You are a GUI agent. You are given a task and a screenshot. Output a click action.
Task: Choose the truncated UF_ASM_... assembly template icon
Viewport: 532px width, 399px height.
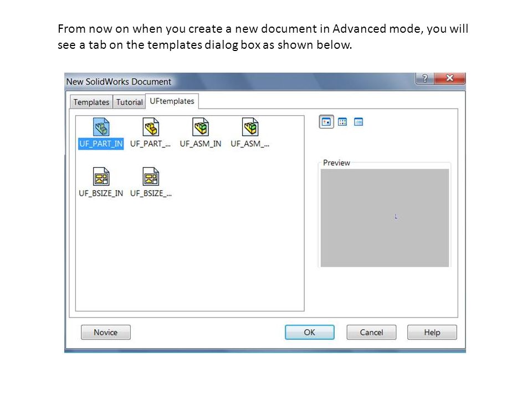(250, 127)
